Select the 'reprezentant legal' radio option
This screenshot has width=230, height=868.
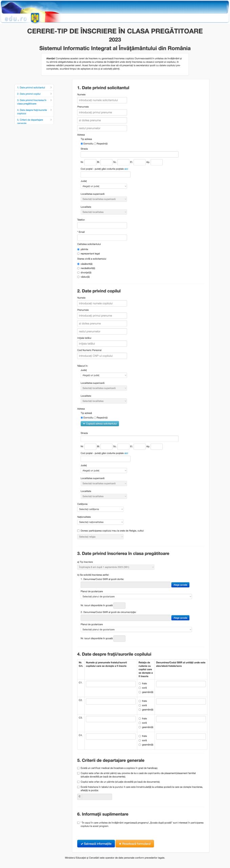[79, 254]
